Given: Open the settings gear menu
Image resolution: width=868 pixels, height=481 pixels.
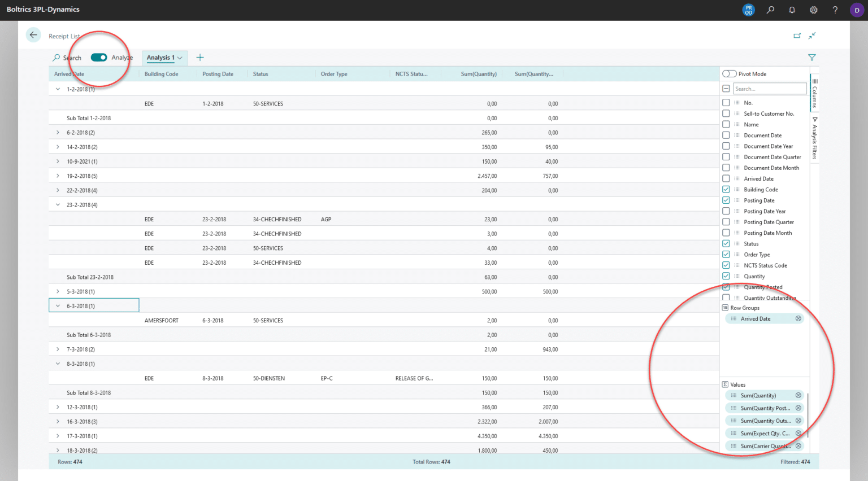Looking at the screenshot, I should 814,10.
